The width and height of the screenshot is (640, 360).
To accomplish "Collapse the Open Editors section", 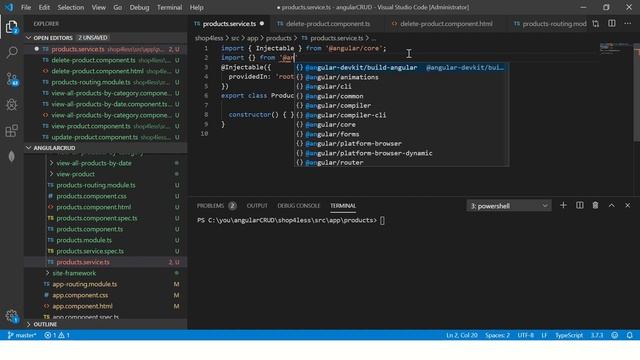I will (106, 38).
